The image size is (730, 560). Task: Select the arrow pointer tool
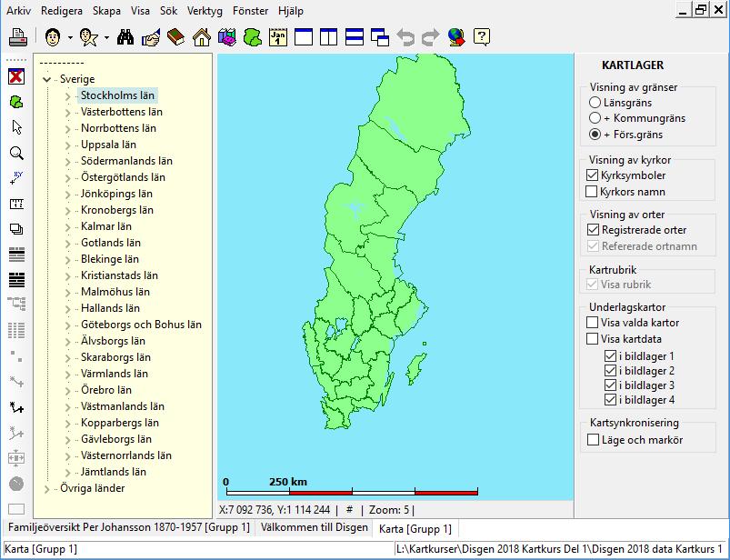click(16, 127)
